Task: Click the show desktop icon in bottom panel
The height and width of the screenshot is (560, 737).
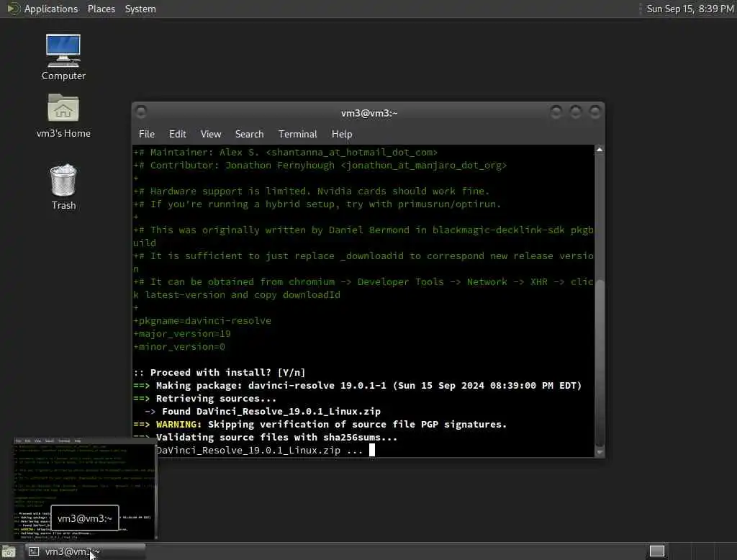Action: (x=9, y=551)
